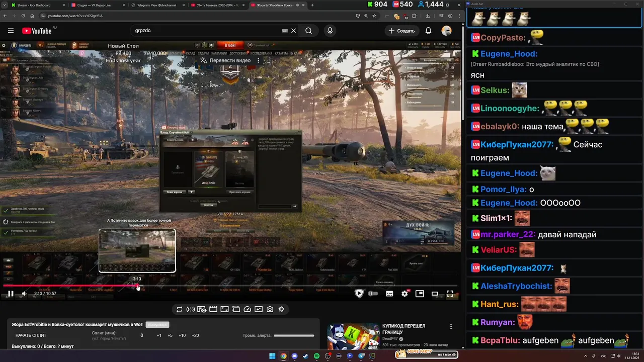Click username CopyPaste in chat
Screen dimensions: 644x362
tap(503, 38)
